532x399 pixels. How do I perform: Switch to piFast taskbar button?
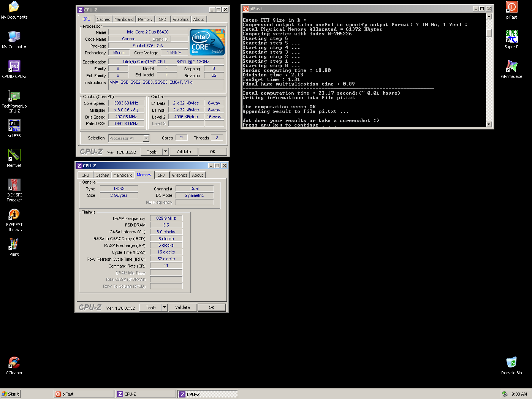tap(84, 394)
